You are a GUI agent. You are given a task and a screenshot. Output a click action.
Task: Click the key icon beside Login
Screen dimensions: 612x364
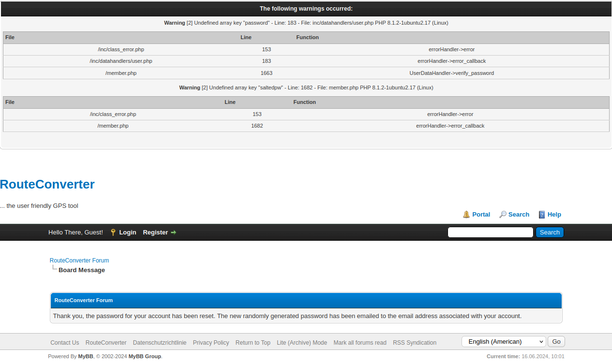[113, 233]
